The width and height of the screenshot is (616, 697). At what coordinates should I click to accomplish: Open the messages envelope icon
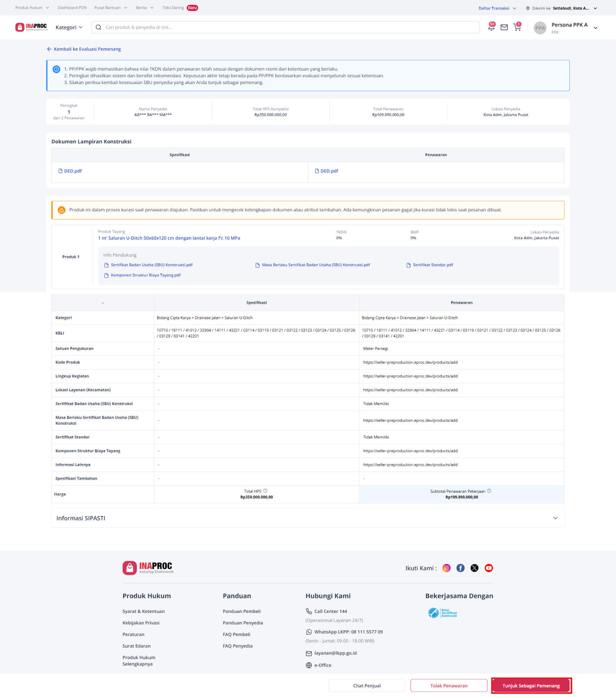[504, 27]
